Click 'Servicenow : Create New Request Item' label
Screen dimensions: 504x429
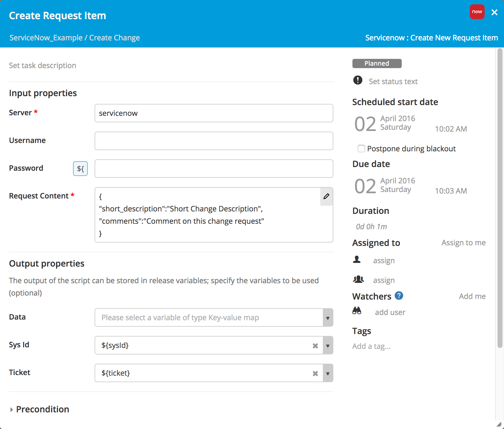click(432, 38)
